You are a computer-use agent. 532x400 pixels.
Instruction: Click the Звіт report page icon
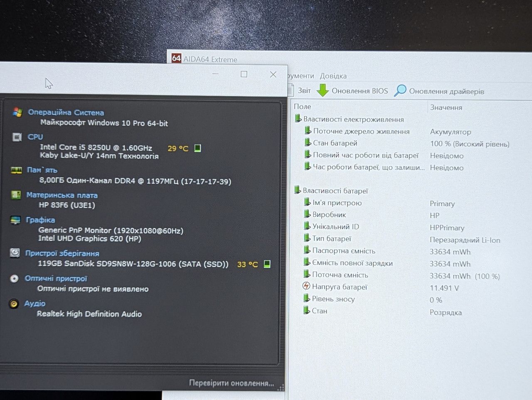click(x=291, y=90)
